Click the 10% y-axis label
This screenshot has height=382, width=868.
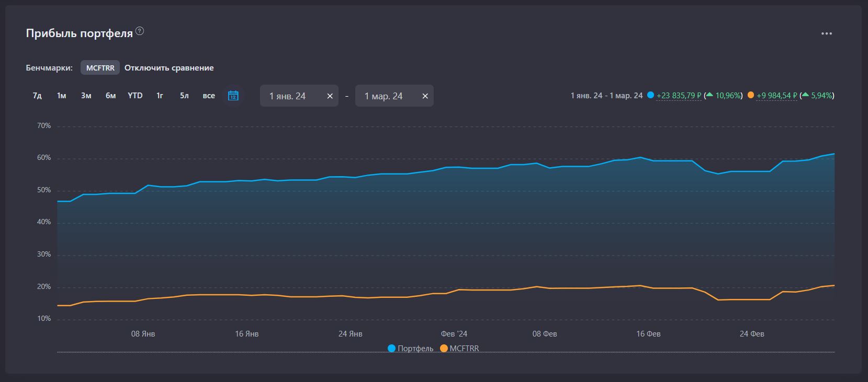44,319
